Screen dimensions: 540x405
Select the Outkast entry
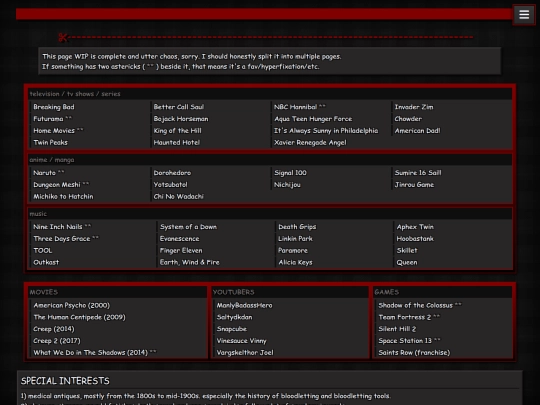coord(46,262)
